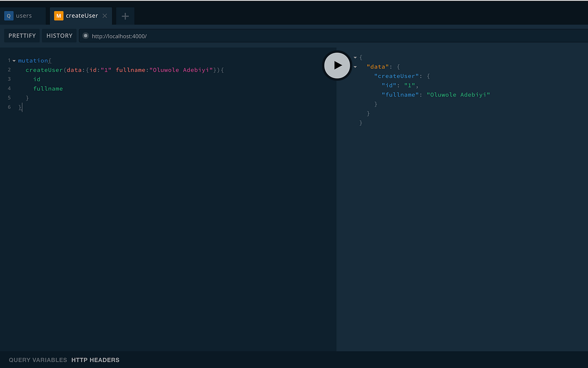This screenshot has width=588, height=368.
Task: Add a new tab with plus button
Action: (125, 16)
